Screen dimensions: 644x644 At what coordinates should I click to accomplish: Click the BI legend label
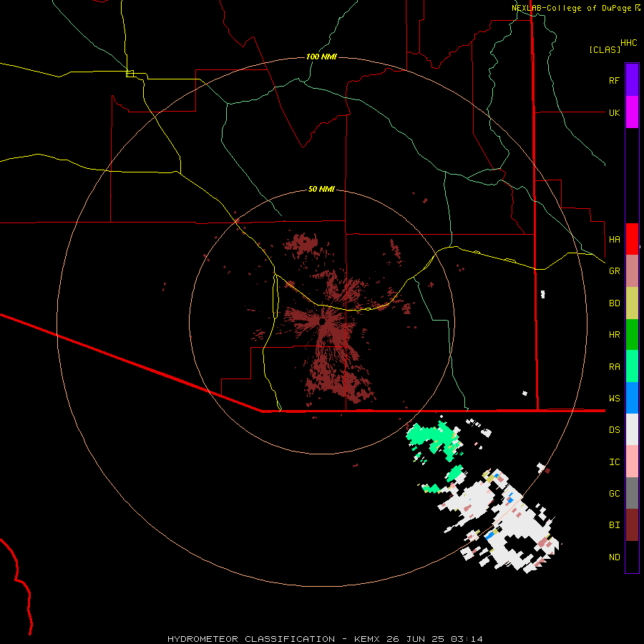coord(614,525)
